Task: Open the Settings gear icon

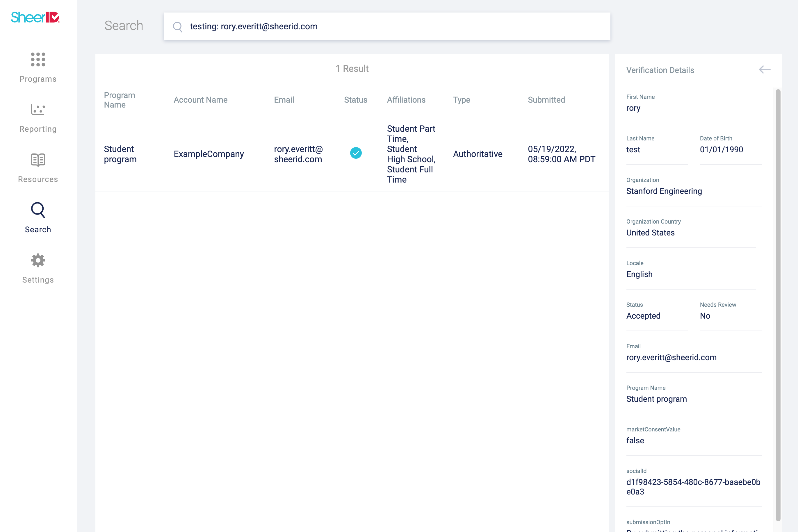Action: 38,260
